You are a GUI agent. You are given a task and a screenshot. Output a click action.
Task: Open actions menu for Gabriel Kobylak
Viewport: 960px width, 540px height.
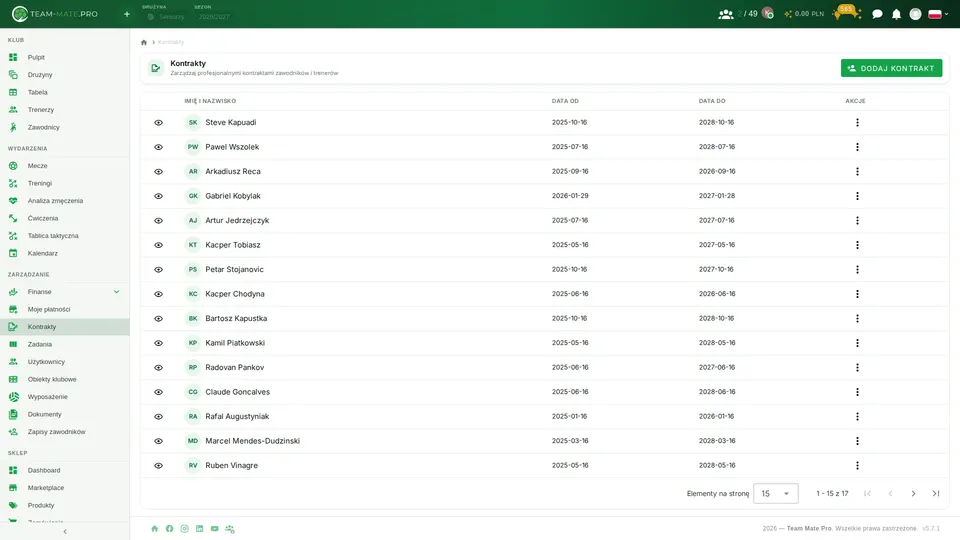(857, 196)
